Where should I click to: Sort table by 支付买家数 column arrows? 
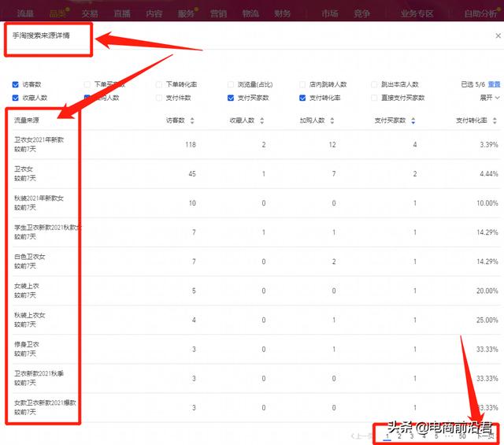coord(413,121)
